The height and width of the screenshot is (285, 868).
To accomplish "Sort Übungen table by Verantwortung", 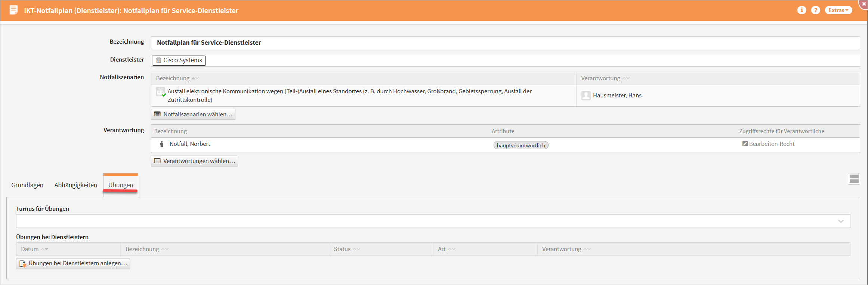I will [x=566, y=249].
